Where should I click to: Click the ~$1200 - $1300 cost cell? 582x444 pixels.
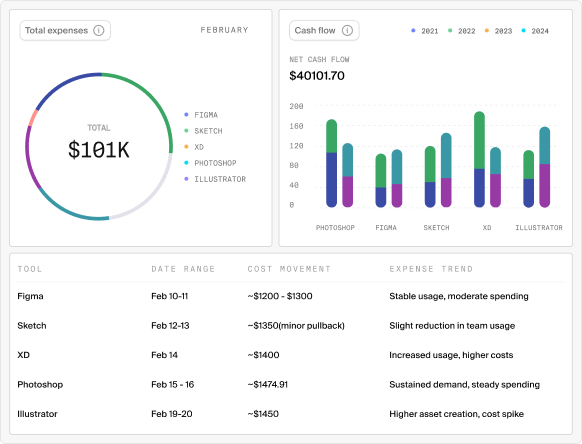[280, 296]
